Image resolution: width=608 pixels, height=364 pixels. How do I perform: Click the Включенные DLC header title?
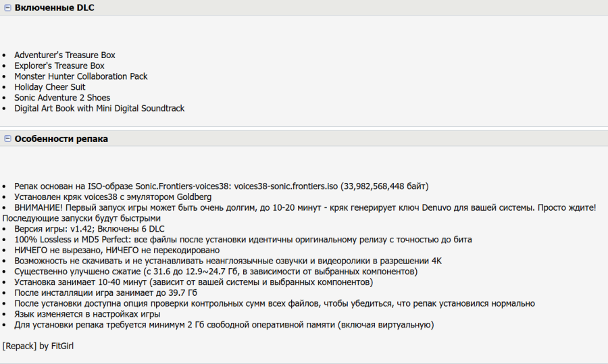pos(55,8)
